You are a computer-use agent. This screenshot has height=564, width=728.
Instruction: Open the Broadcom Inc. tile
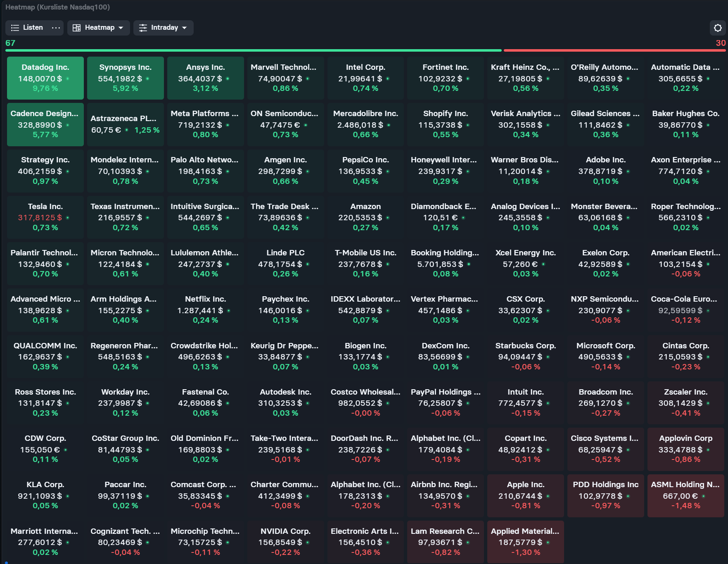(606, 403)
